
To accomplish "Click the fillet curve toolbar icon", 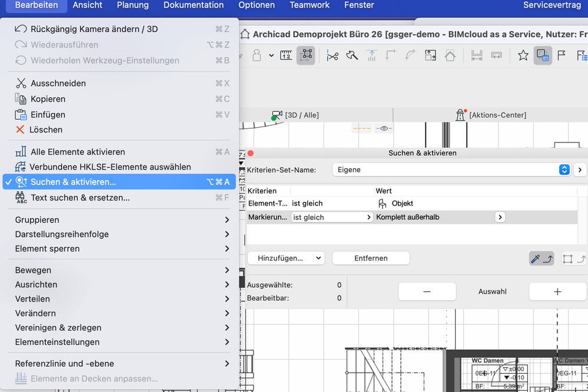I will [x=410, y=55].
